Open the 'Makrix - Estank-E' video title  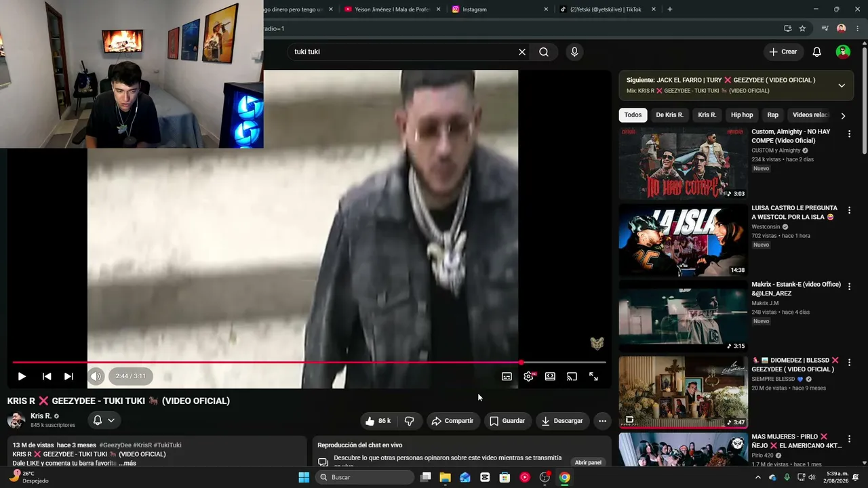[x=796, y=289]
